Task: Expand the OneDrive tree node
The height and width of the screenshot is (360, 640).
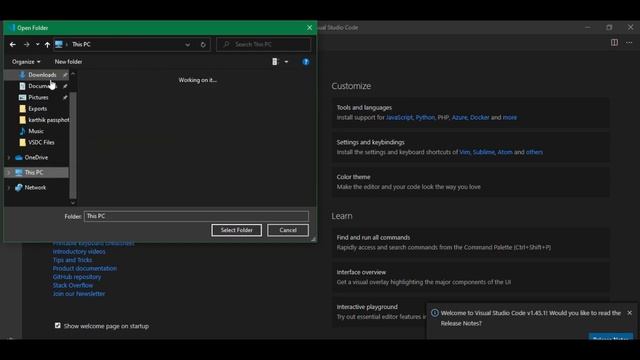Action: point(9,158)
